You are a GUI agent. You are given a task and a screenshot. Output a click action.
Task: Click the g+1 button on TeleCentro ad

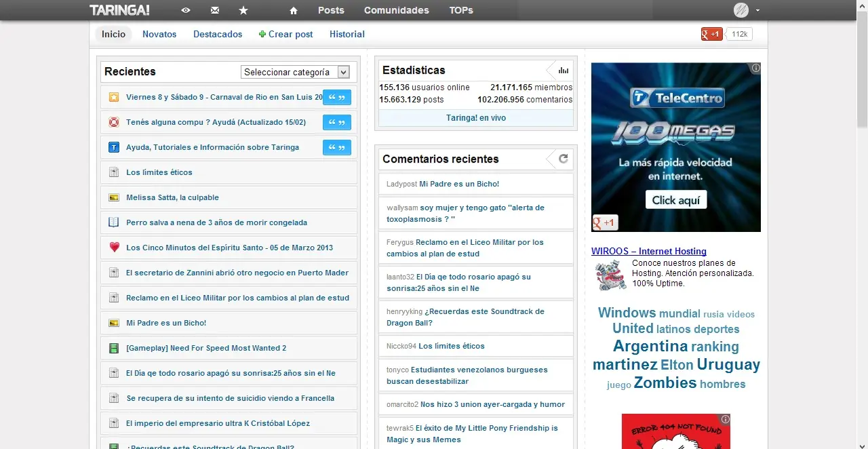[604, 222]
